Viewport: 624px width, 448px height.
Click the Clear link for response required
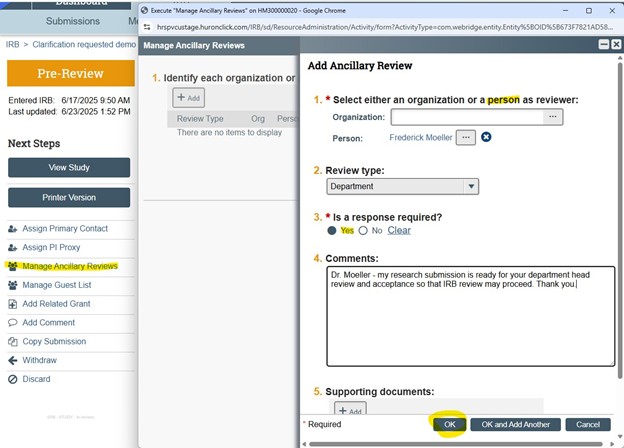[399, 230]
